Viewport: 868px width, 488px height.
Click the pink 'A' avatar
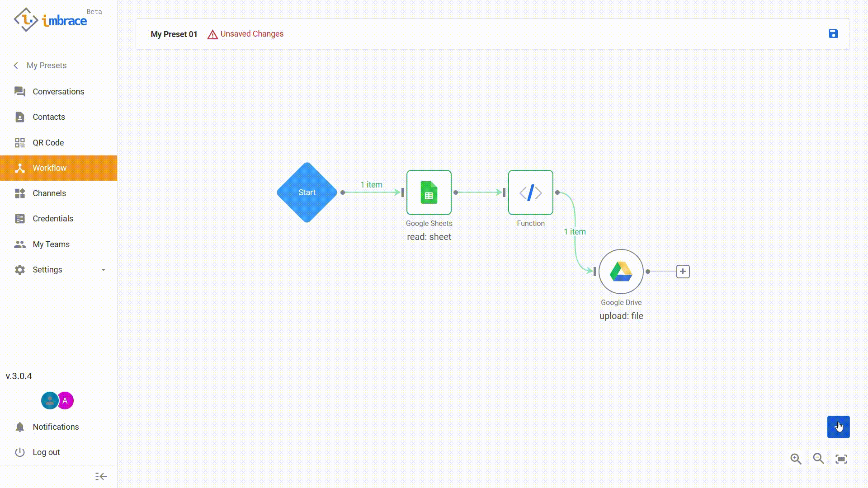66,401
